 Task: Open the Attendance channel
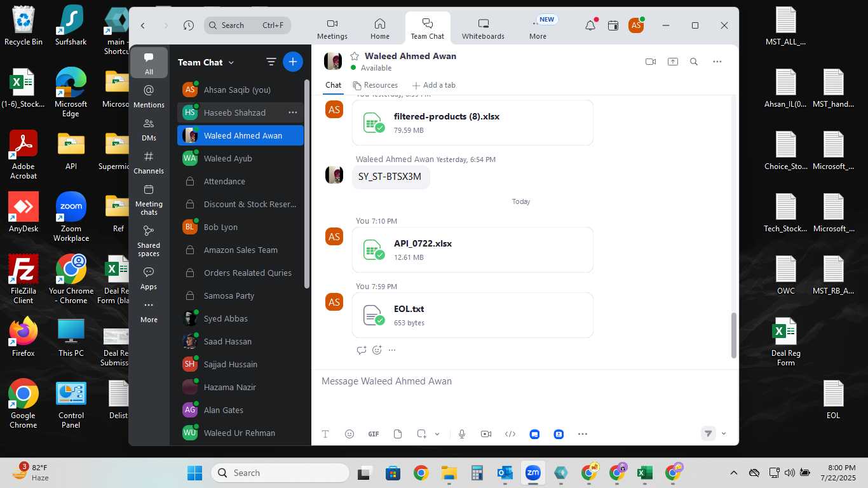tap(240, 181)
